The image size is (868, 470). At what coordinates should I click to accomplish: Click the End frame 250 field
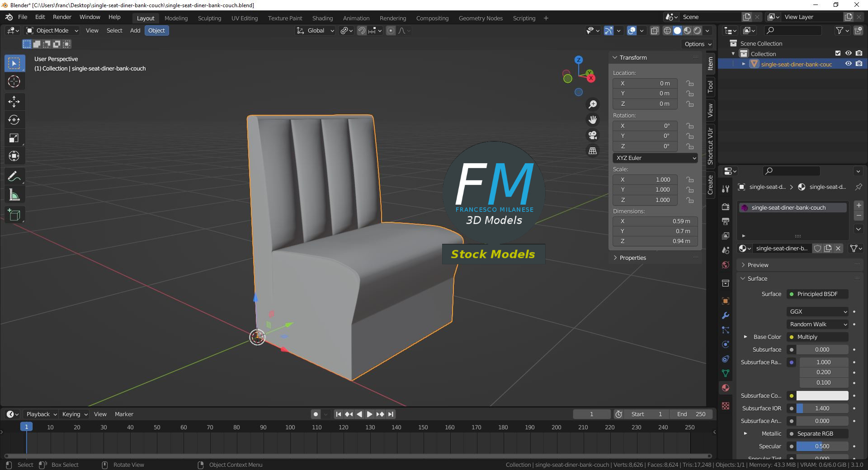point(691,414)
